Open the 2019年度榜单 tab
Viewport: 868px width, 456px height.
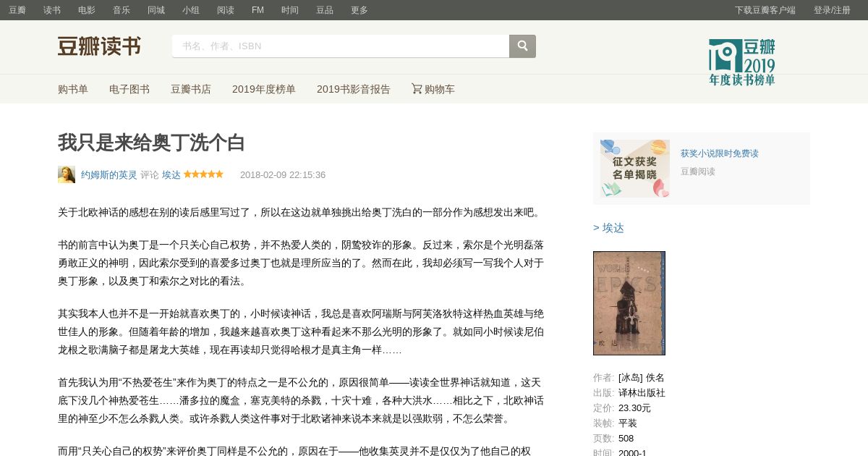point(264,89)
